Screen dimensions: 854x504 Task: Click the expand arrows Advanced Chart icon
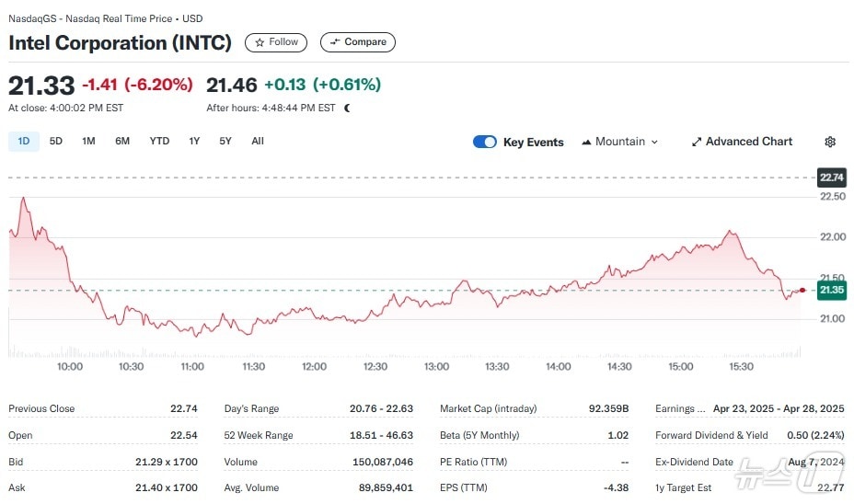coord(697,142)
